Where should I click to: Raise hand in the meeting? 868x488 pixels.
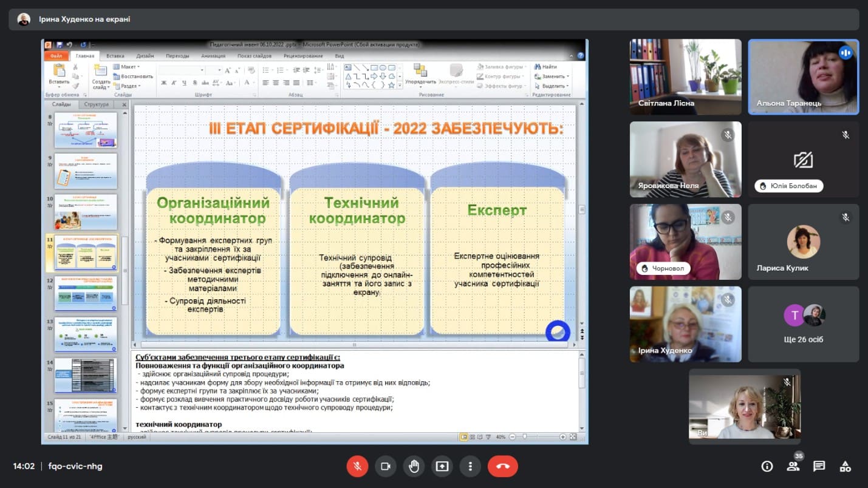pos(414,466)
